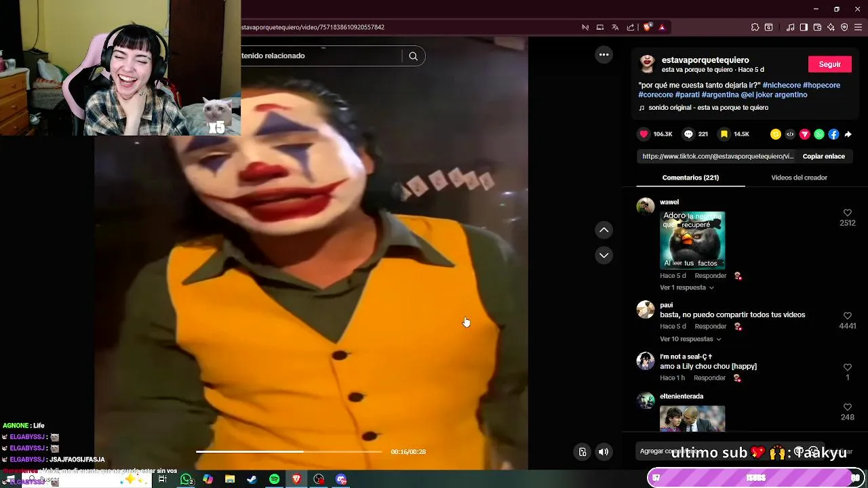Image resolution: width=868 pixels, height=488 pixels.
Task: Click the creator's profile avatar
Action: 647,64
